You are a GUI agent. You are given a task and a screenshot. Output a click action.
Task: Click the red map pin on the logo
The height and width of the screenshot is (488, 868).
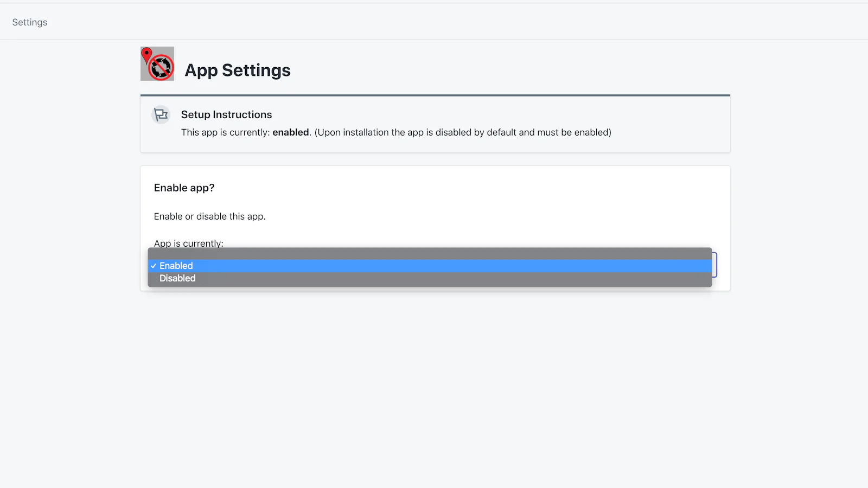point(146,54)
